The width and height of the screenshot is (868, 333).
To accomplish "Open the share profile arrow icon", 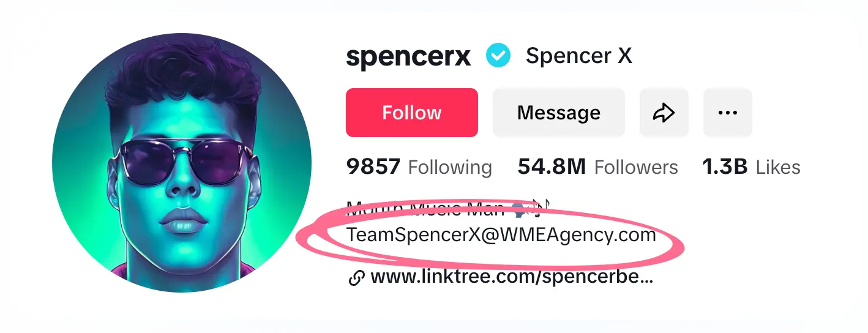I will click(x=664, y=113).
